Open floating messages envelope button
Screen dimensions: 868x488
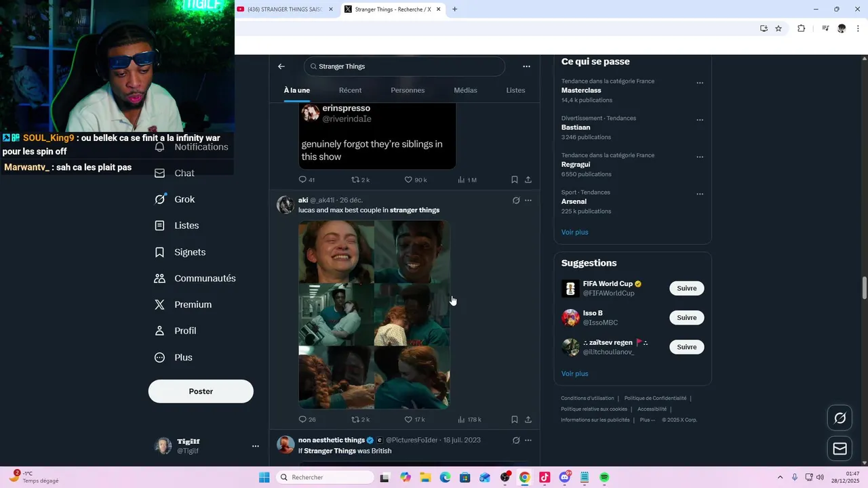840,449
